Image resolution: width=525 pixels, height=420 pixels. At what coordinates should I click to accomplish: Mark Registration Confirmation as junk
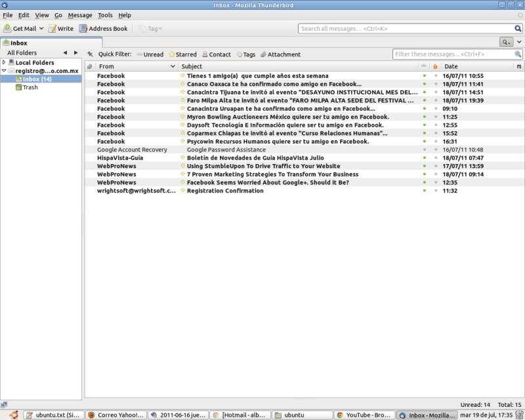point(436,190)
